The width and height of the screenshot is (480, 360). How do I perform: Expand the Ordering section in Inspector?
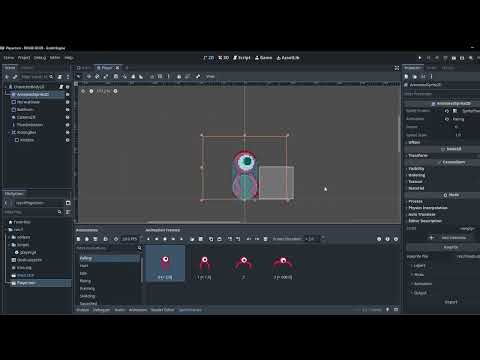click(x=416, y=175)
